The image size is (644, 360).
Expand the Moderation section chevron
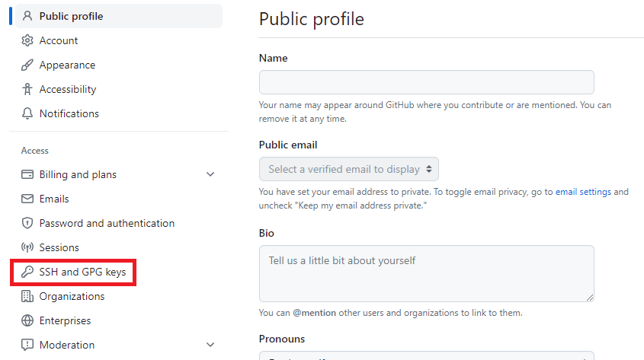point(211,345)
